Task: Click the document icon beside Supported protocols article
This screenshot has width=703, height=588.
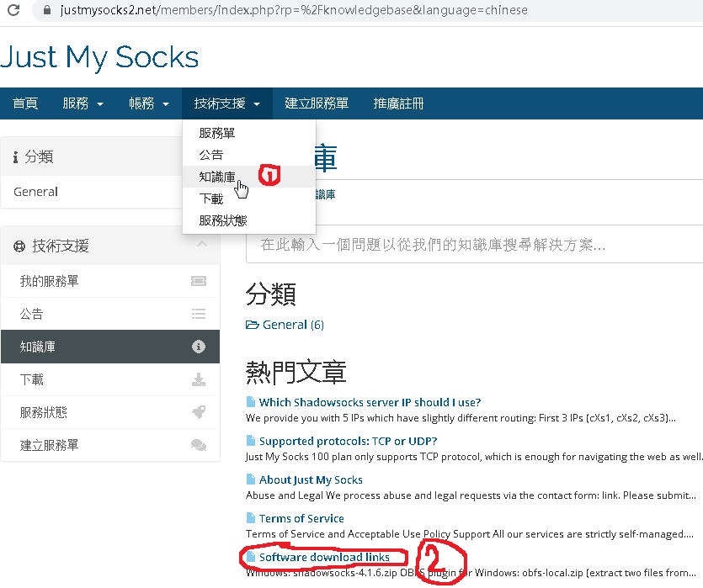Action: point(251,441)
